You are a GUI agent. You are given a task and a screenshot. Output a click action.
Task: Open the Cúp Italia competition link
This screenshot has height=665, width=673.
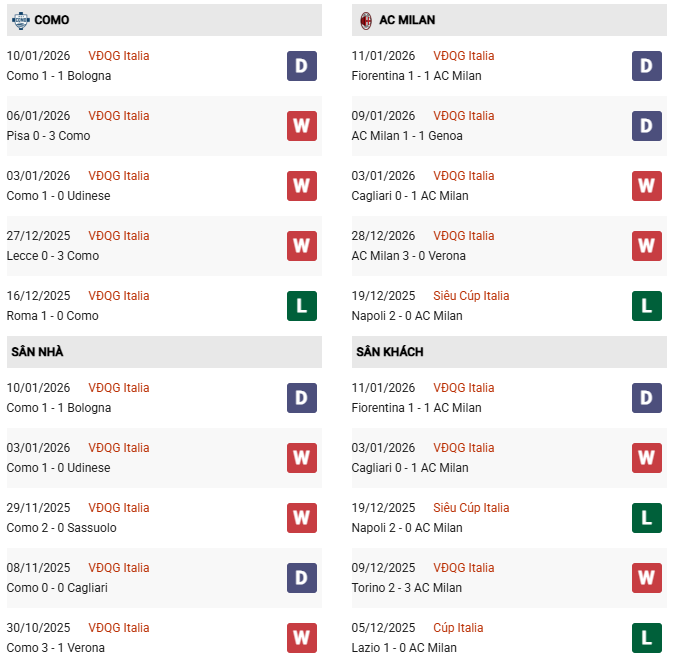point(458,628)
